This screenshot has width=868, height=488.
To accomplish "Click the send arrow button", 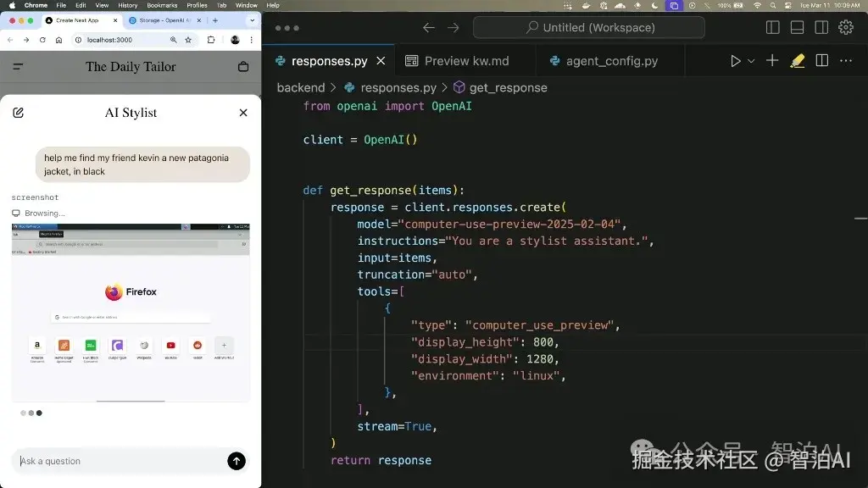I will (236, 461).
